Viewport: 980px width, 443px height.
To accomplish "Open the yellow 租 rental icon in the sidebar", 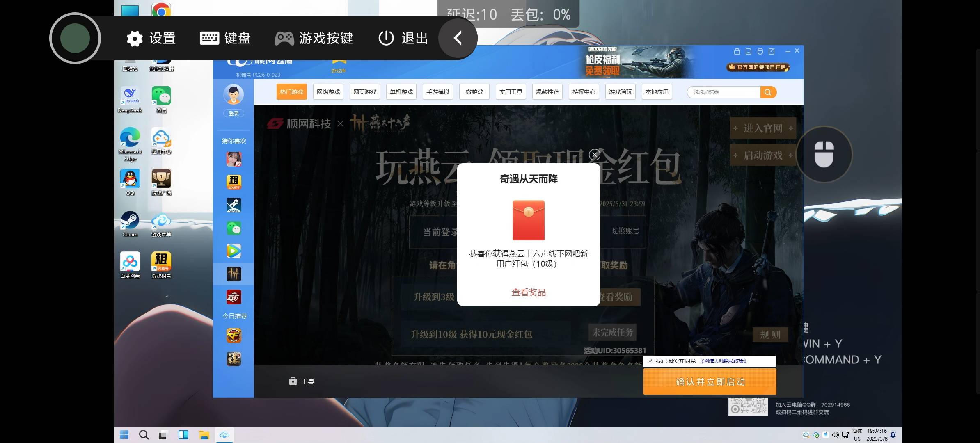I will tap(234, 182).
